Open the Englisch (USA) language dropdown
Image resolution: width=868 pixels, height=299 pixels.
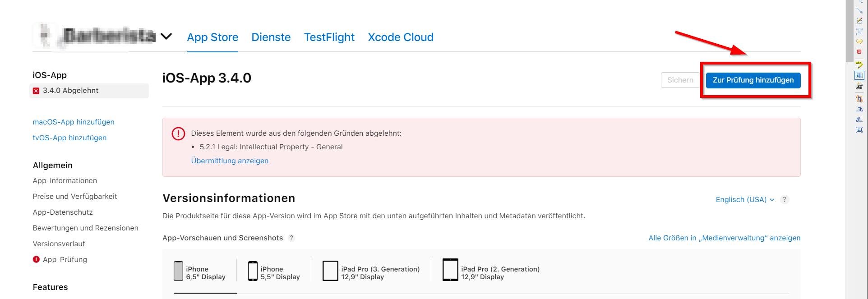point(745,199)
